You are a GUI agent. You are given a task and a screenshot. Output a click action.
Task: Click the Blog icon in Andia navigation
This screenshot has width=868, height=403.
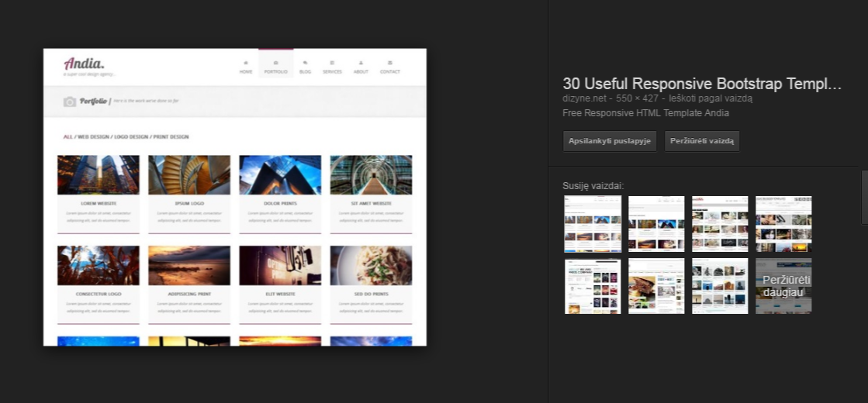[x=305, y=63]
